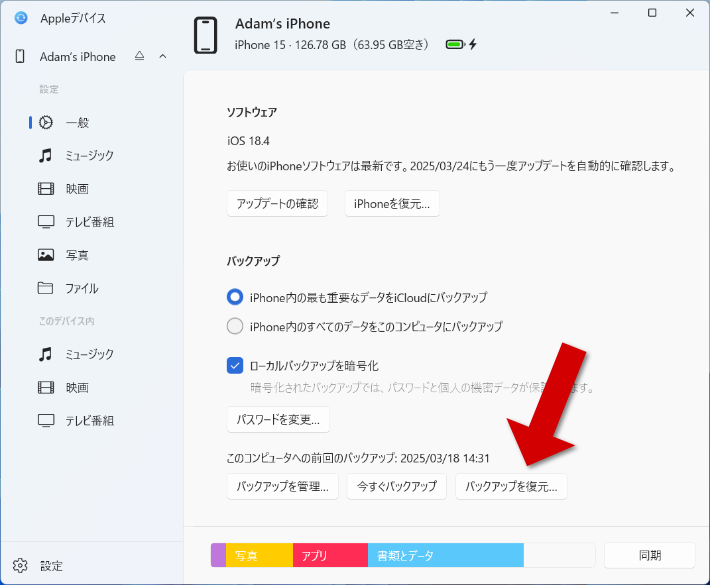Click the 同期 sync button
The width and height of the screenshot is (710, 585).
click(x=650, y=555)
